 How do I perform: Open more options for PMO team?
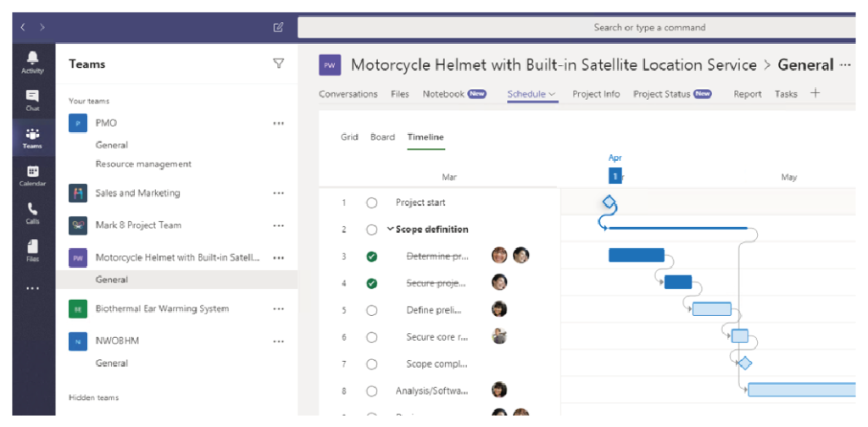point(278,124)
